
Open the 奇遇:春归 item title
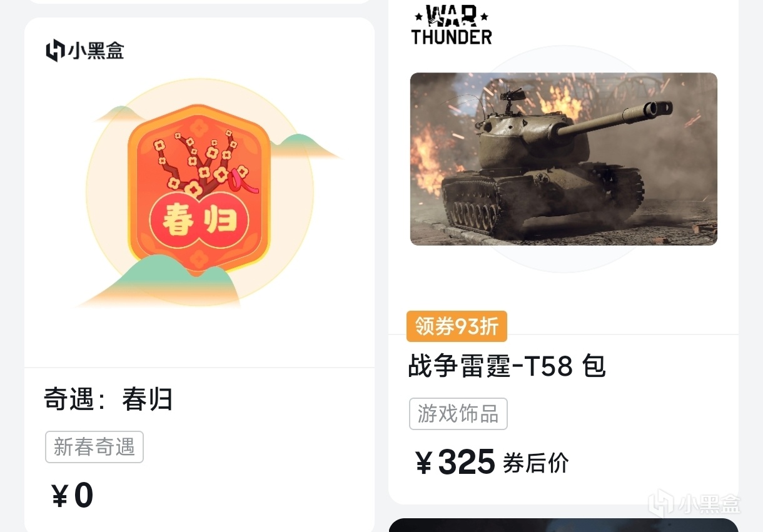point(108,399)
